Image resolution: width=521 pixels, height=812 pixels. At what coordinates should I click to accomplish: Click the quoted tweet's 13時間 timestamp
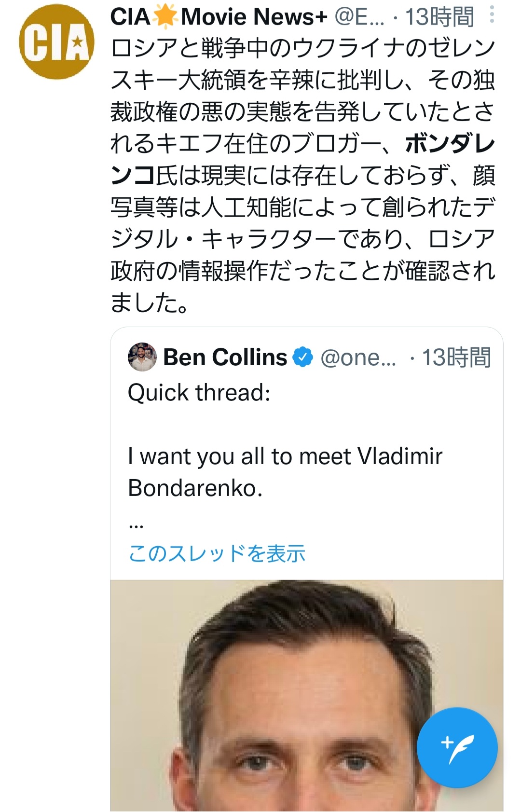tap(456, 358)
